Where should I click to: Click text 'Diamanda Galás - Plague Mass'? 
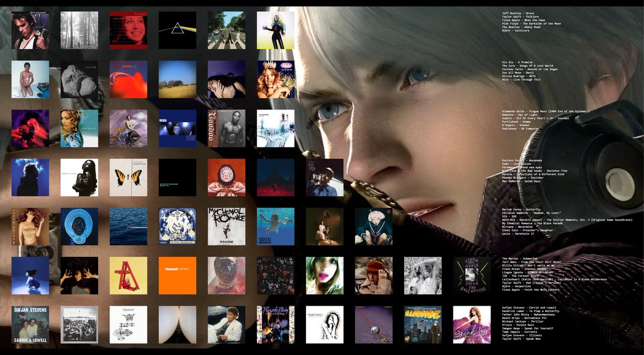pos(525,111)
